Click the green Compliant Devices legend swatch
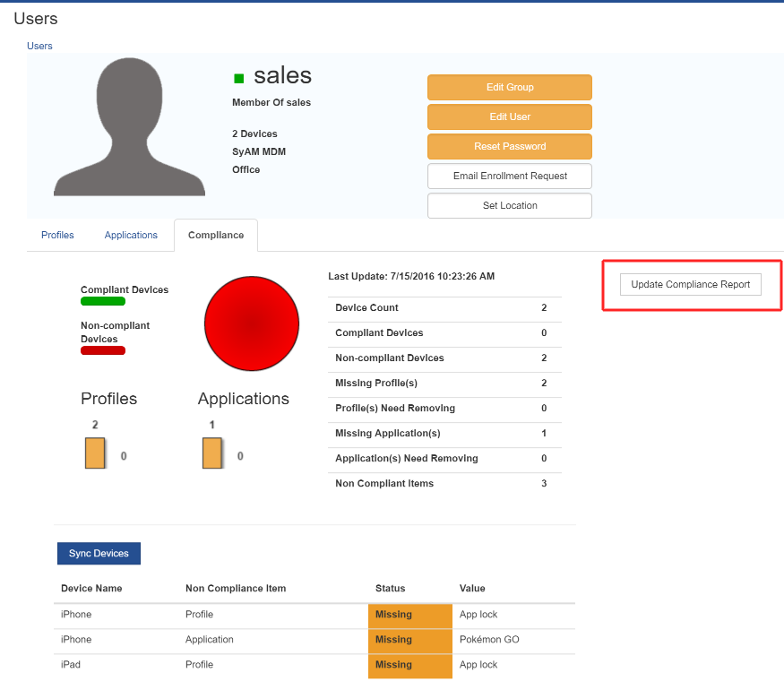This screenshot has width=784, height=698. point(103,301)
